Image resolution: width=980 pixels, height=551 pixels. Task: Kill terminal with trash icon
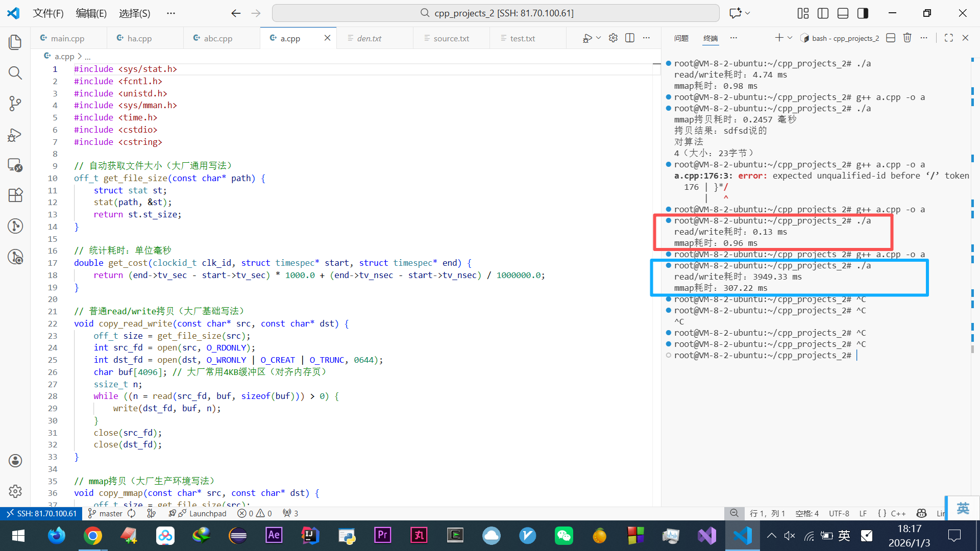[907, 38]
